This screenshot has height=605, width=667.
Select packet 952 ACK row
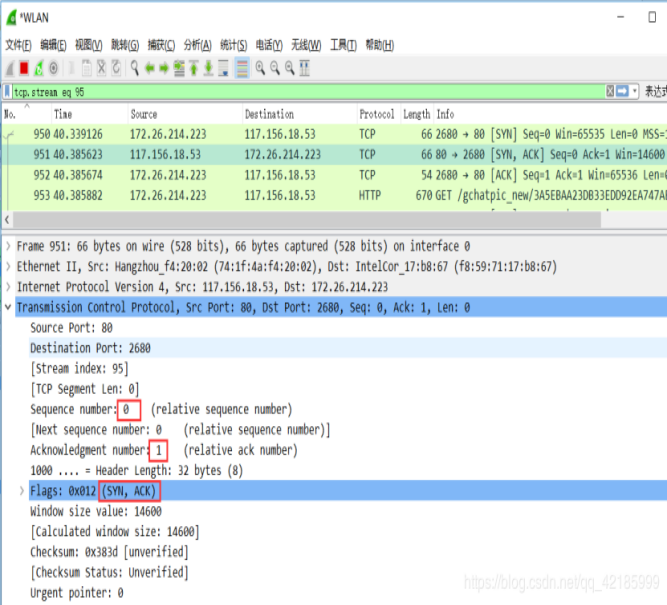pos(334,175)
